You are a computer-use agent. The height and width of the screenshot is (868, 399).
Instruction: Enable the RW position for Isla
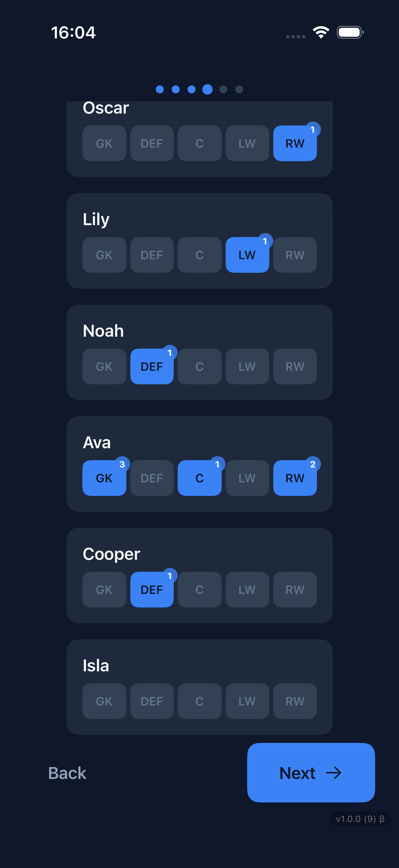click(x=295, y=701)
